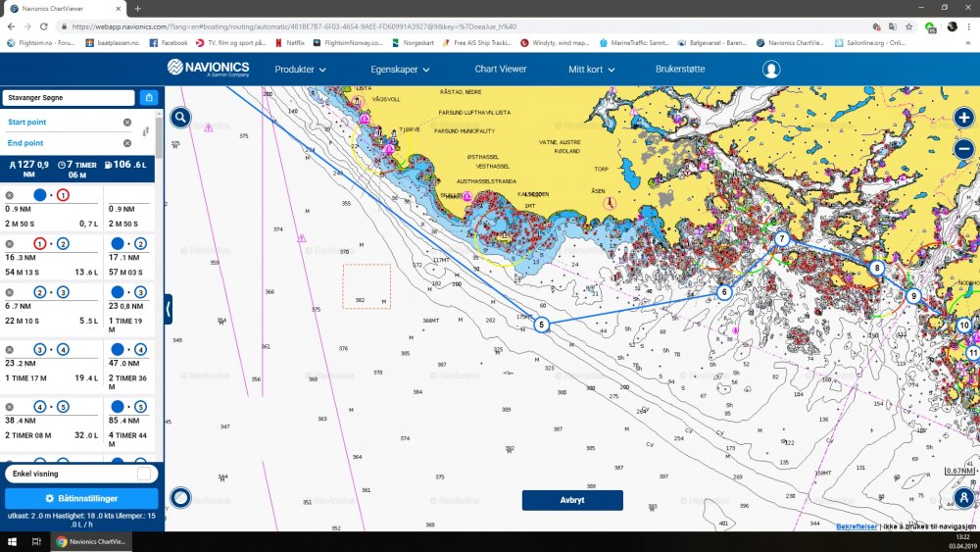The height and width of the screenshot is (552, 980).
Task: Select waypoint 6 marker on chart
Action: [x=724, y=292]
